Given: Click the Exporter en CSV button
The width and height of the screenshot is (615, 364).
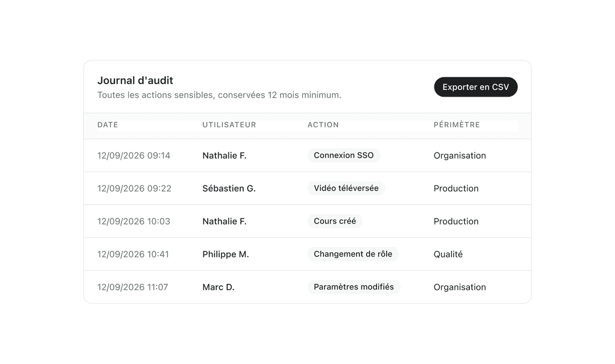Looking at the screenshot, I should point(475,87).
